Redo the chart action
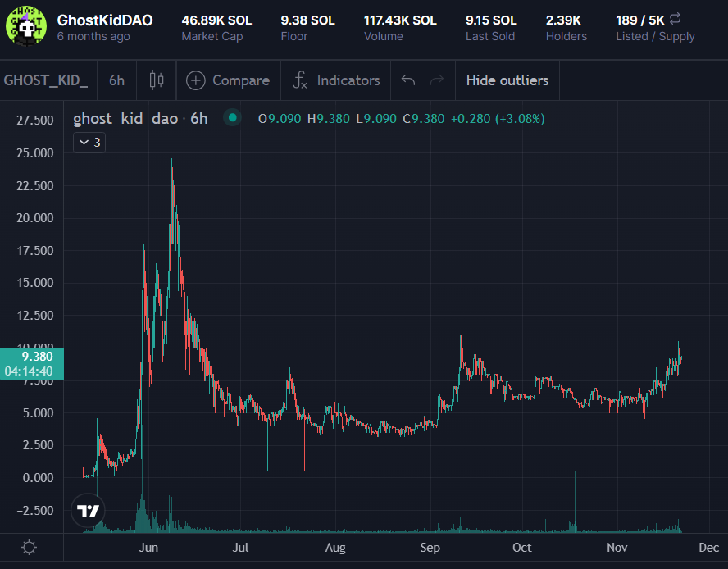Image resolution: width=728 pixels, height=569 pixels. coord(437,80)
